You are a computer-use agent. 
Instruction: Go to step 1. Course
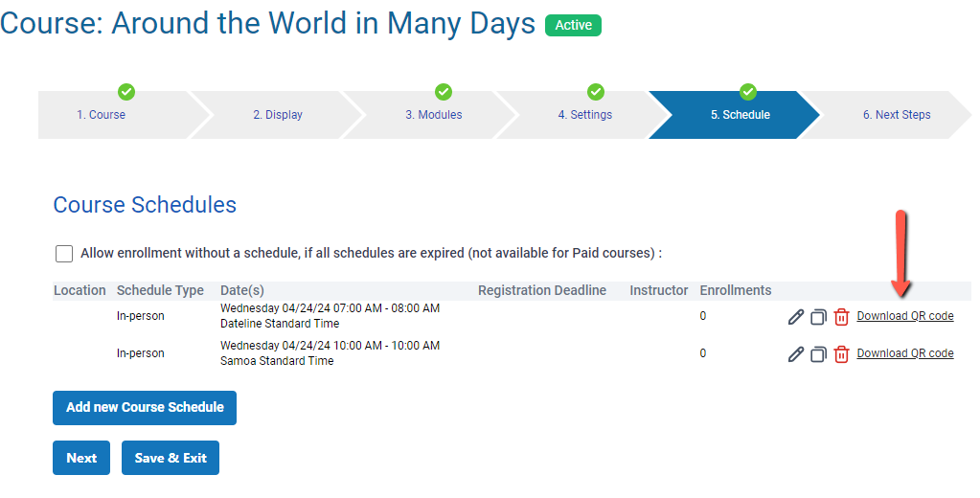click(x=102, y=115)
